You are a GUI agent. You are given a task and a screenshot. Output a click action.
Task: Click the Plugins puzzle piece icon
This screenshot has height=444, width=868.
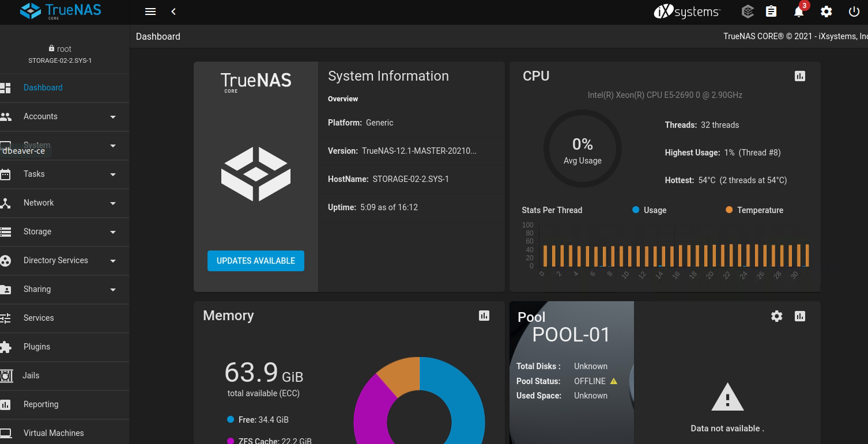tap(5, 347)
